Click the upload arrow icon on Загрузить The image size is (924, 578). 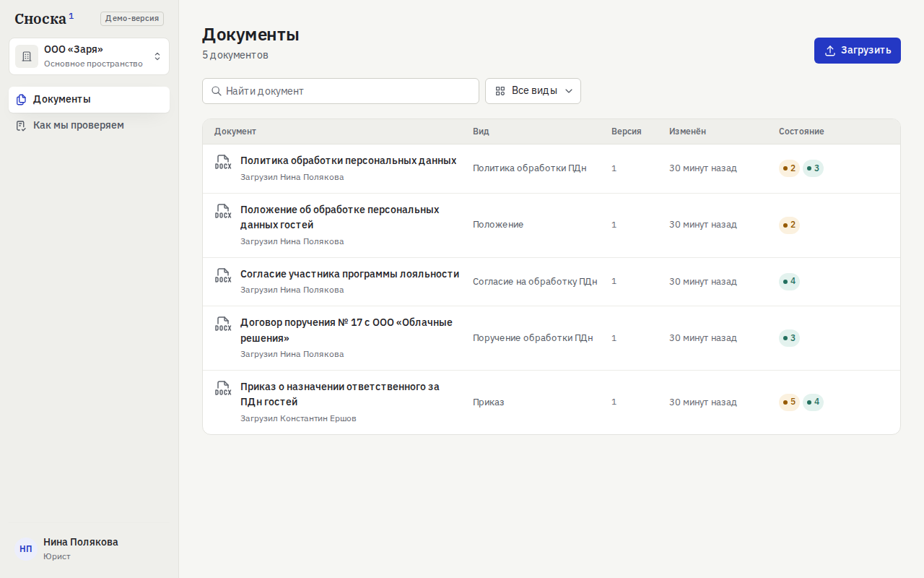point(830,51)
